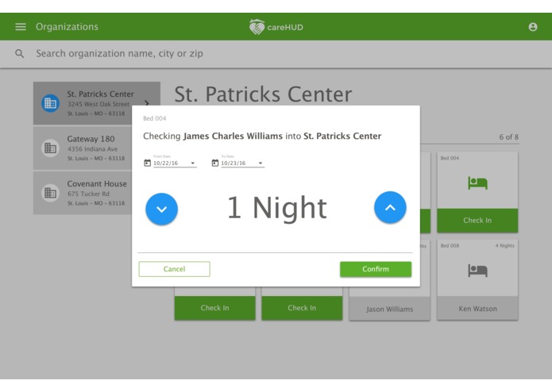This screenshot has width=552, height=392.
Task: Select Gateway 180 building icon
Action: [50, 148]
